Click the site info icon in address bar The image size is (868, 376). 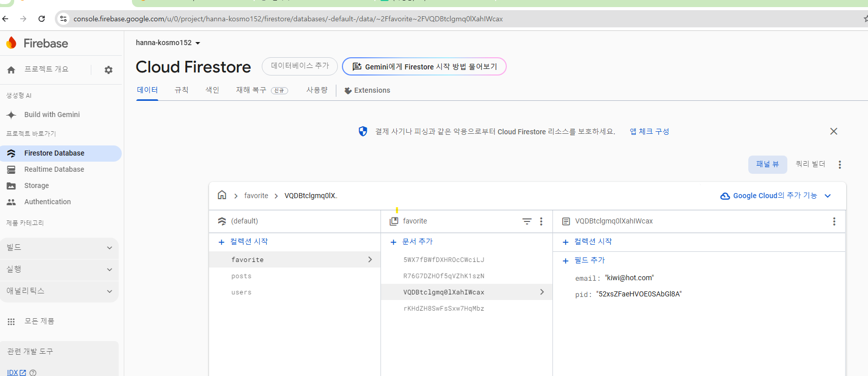(63, 19)
